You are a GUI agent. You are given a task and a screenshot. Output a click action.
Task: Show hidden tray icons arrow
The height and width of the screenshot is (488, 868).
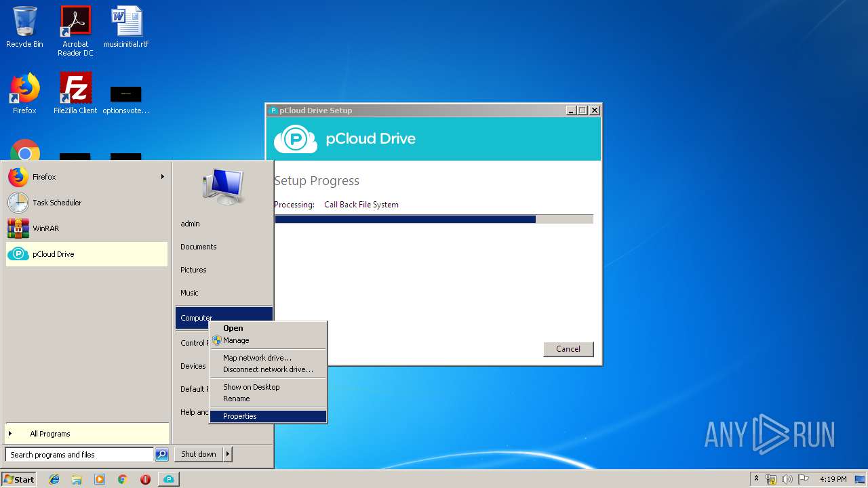pyautogui.click(x=756, y=479)
